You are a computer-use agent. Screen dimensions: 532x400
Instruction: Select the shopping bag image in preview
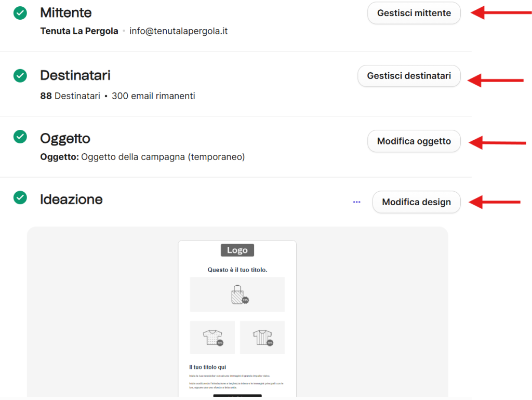(237, 294)
